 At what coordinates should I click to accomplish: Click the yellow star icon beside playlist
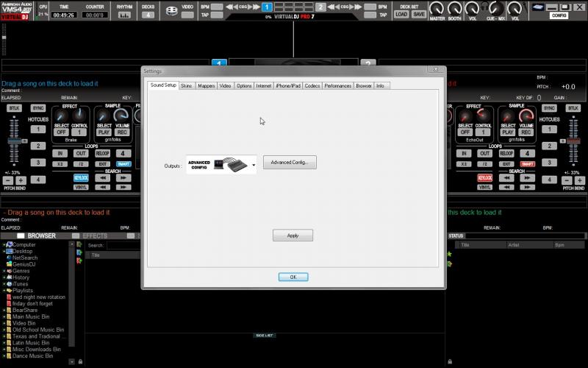449,254
